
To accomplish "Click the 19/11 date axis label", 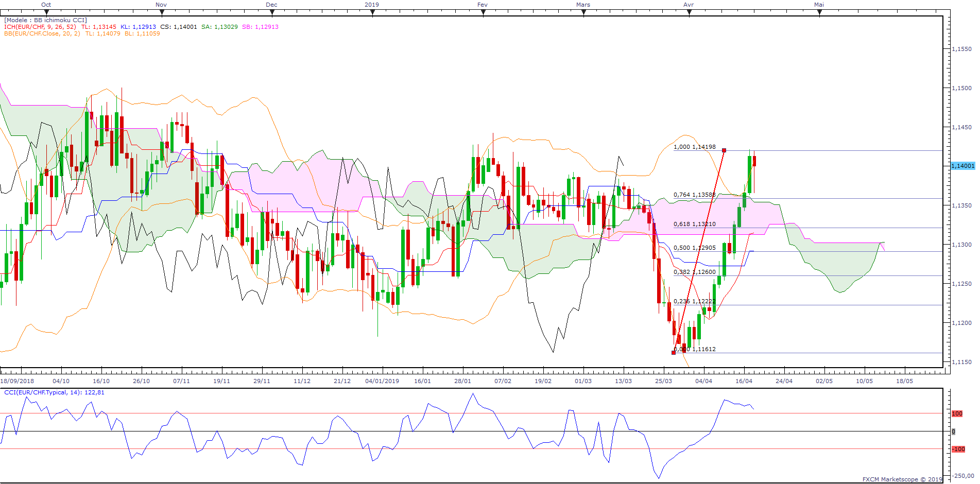I will 221,381.
